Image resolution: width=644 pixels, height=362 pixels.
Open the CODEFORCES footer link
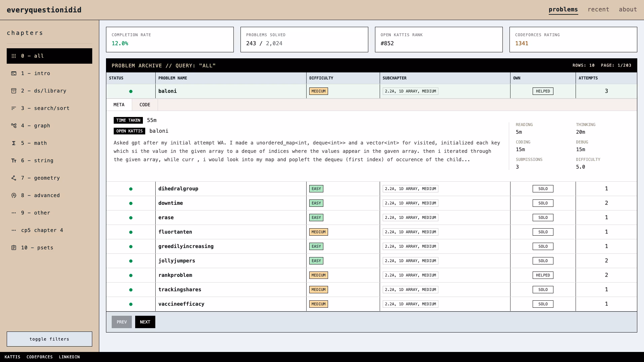pyautogui.click(x=40, y=357)
